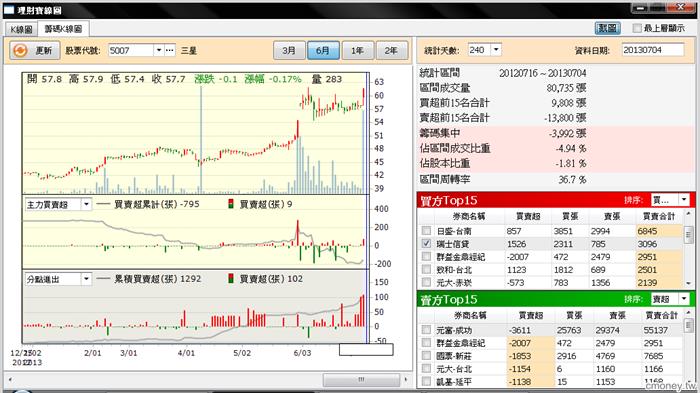Check the 元富-成功 broker checkbox
700x393 pixels.
(x=426, y=330)
